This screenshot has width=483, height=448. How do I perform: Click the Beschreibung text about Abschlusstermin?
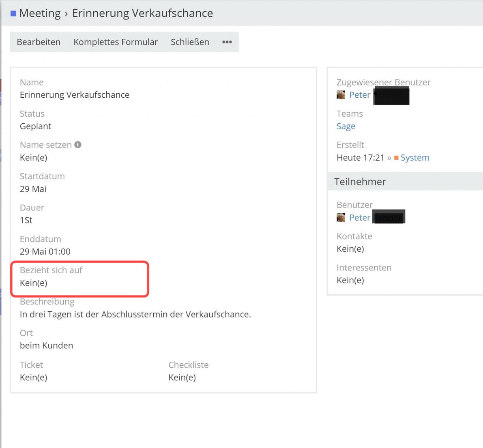click(x=135, y=314)
